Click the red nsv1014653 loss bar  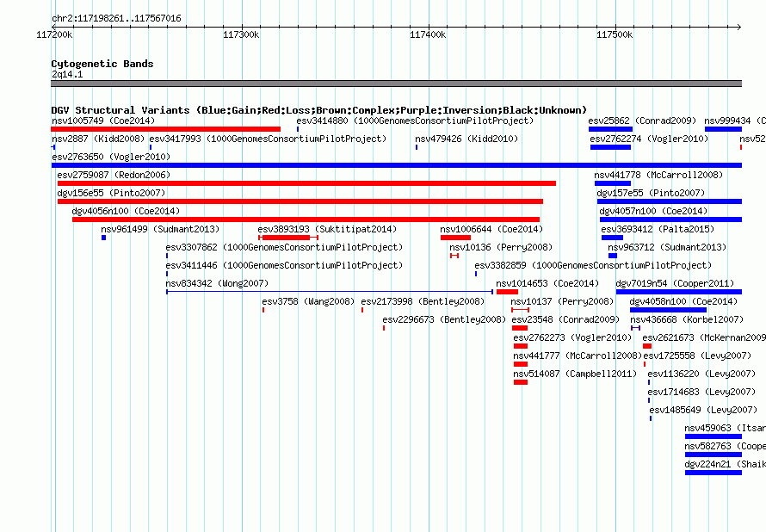pos(507,292)
